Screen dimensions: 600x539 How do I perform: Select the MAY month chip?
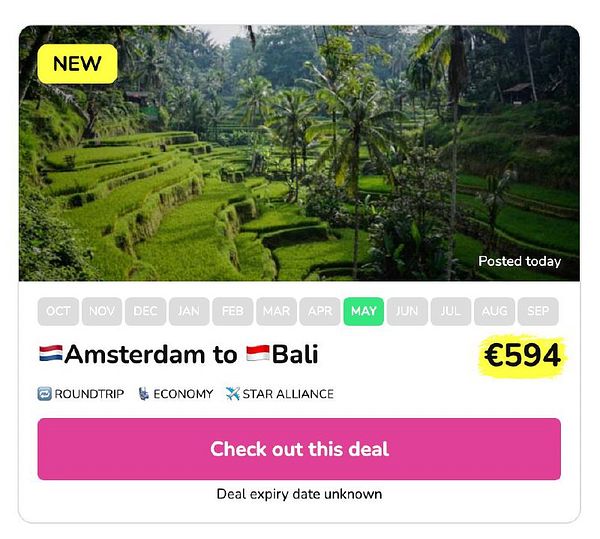364,311
